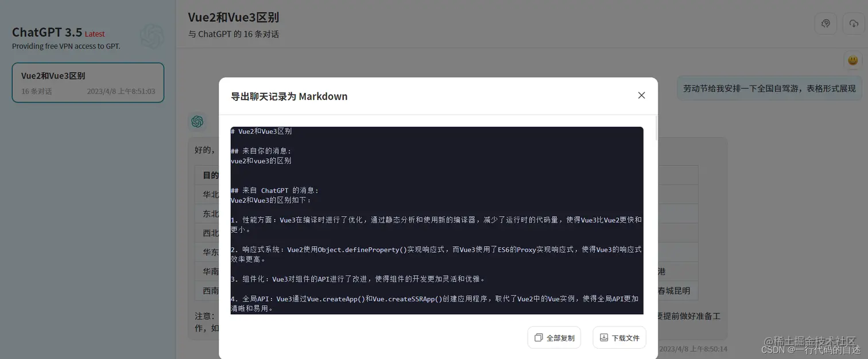Click the emoji user avatar icon
The height and width of the screenshot is (359, 868).
pos(853,60)
